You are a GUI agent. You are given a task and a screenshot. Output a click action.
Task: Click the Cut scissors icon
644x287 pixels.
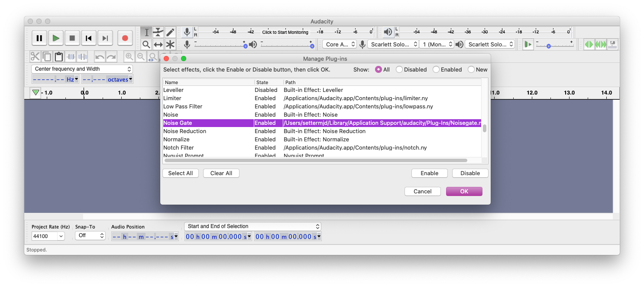click(x=35, y=56)
